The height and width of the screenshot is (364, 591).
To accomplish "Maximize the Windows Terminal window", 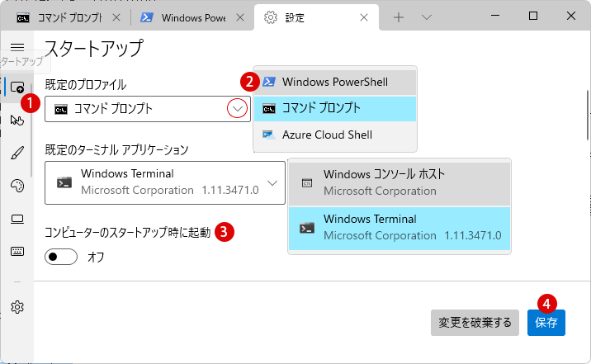I will 533,16.
